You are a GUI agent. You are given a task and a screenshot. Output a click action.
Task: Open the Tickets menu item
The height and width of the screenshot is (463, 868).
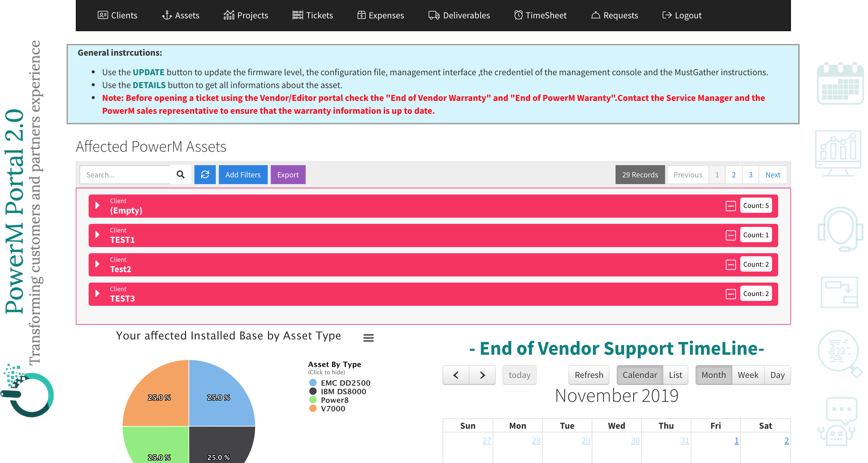(x=312, y=15)
